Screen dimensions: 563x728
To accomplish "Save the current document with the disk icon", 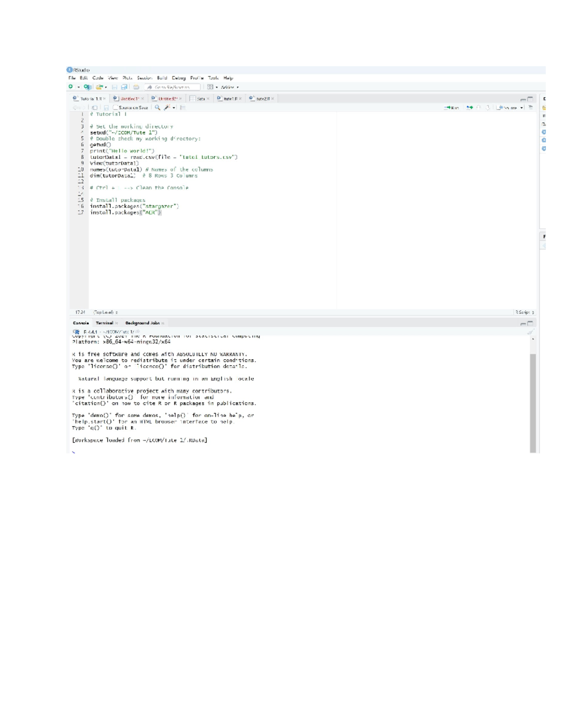I will [x=114, y=87].
